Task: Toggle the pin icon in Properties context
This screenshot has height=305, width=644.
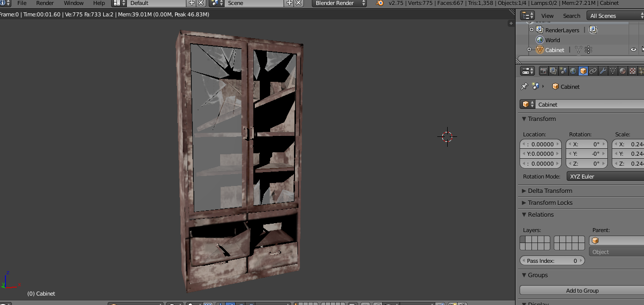Action: coord(524,86)
